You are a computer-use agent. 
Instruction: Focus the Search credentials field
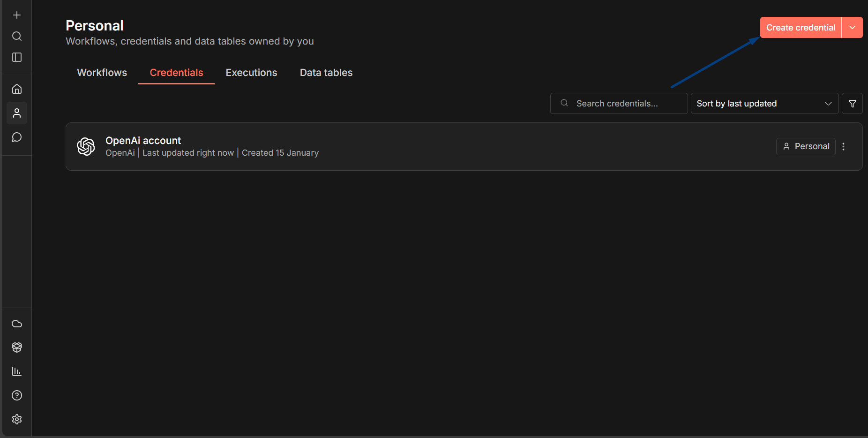pos(619,104)
